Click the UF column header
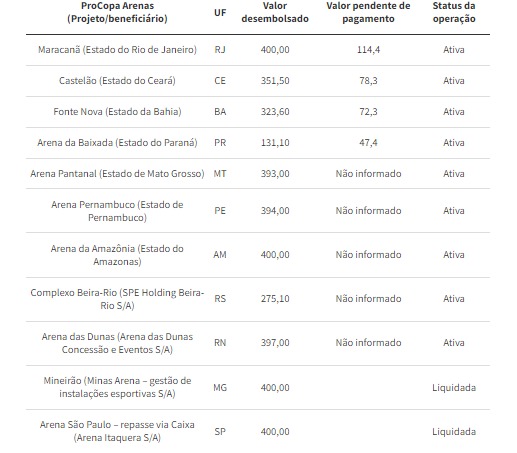The image size is (517, 453). point(220,13)
